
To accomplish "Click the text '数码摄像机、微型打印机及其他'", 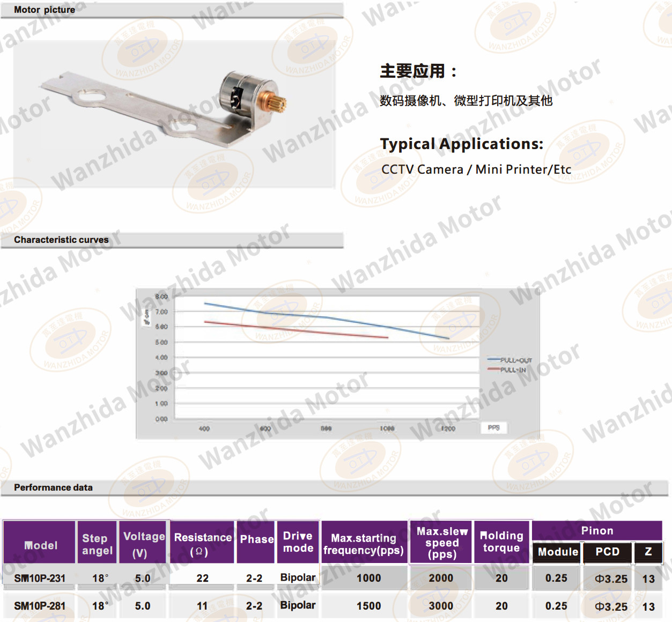I will pos(466,100).
